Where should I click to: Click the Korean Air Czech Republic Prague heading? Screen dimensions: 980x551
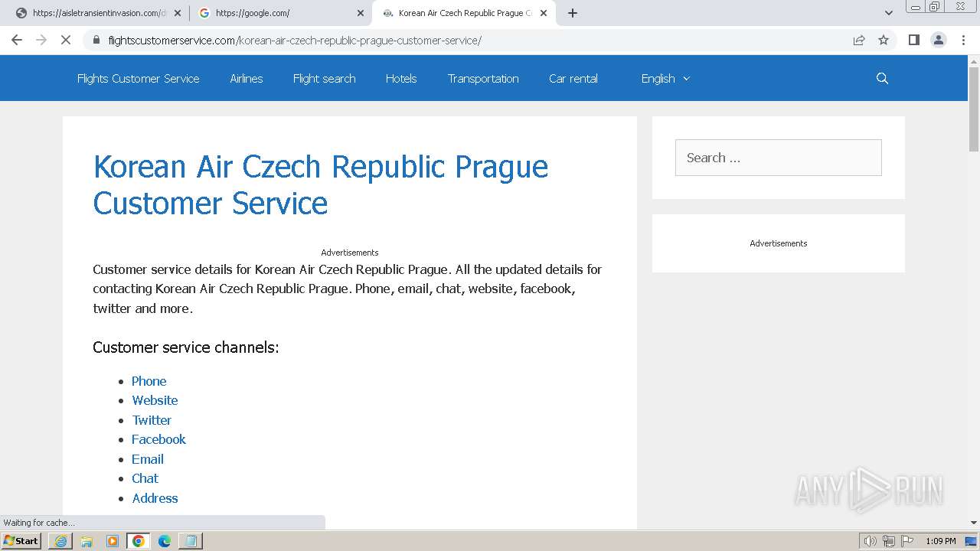pos(320,184)
